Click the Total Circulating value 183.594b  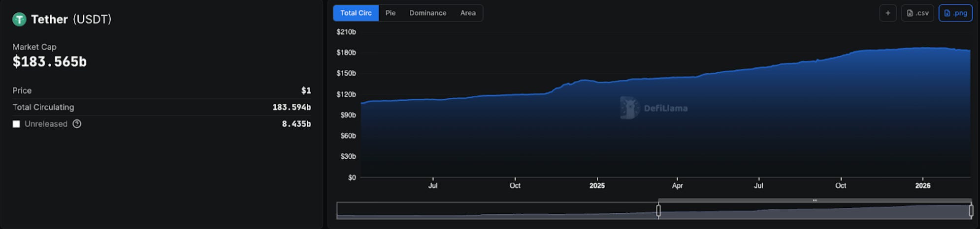(292, 107)
